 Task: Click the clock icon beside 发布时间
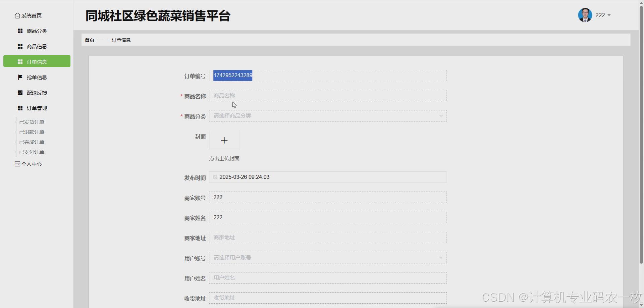[x=215, y=177]
